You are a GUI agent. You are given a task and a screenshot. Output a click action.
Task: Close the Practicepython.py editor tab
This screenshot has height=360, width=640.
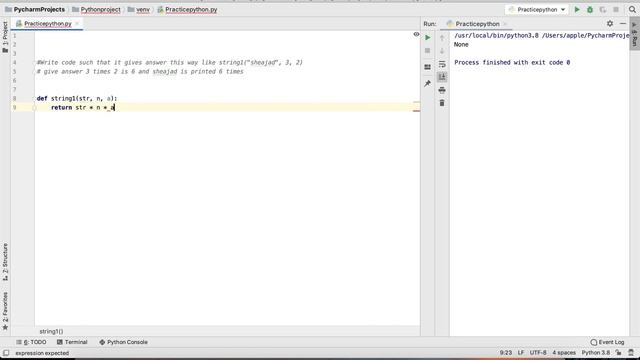77,24
